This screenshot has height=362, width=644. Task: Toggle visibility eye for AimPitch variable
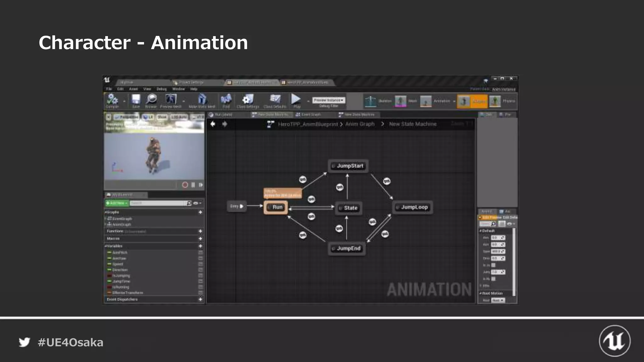point(200,253)
